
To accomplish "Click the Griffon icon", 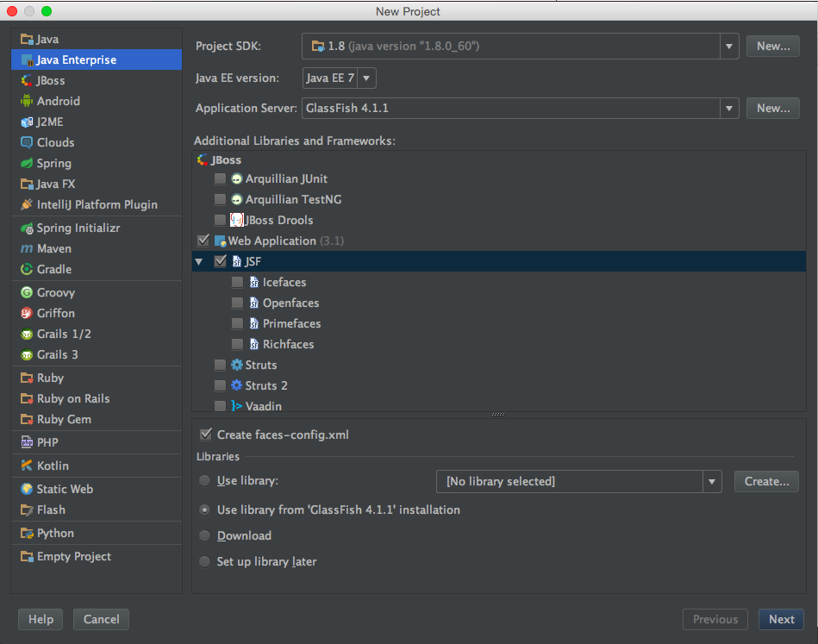I will [x=27, y=313].
